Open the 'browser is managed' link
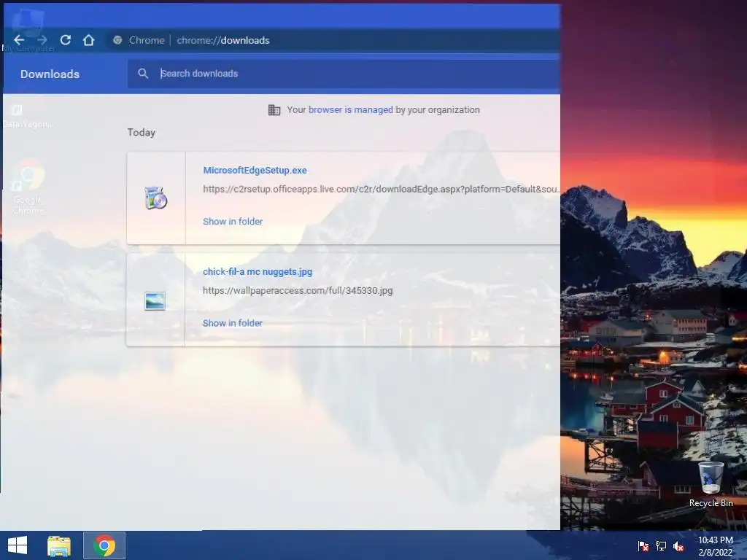 351,110
